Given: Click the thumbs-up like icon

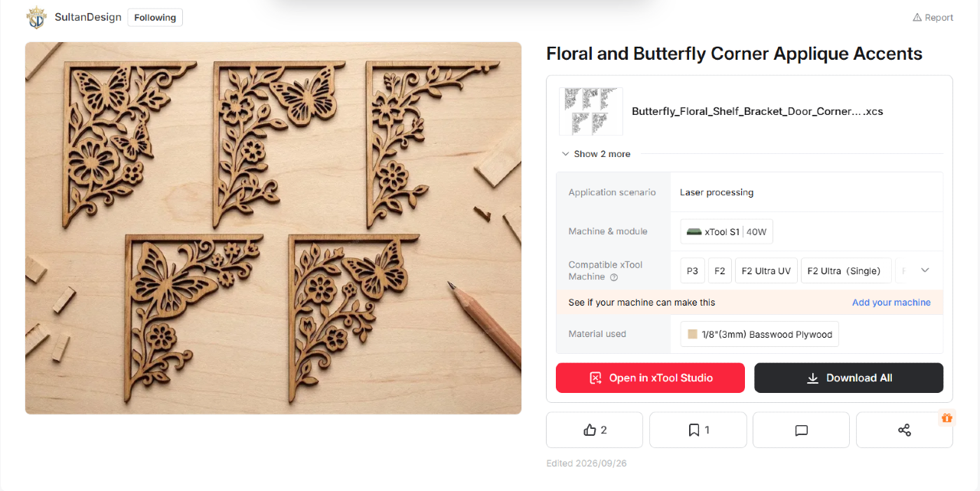Looking at the screenshot, I should tap(590, 430).
